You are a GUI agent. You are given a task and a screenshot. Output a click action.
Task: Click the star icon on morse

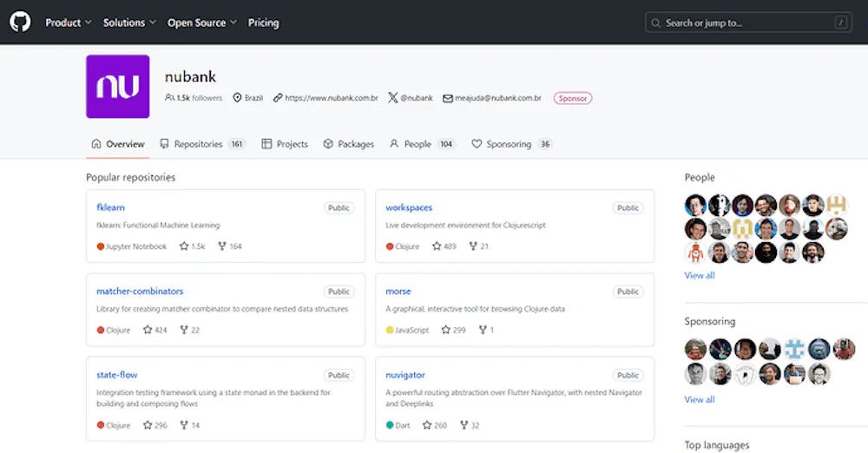446,330
